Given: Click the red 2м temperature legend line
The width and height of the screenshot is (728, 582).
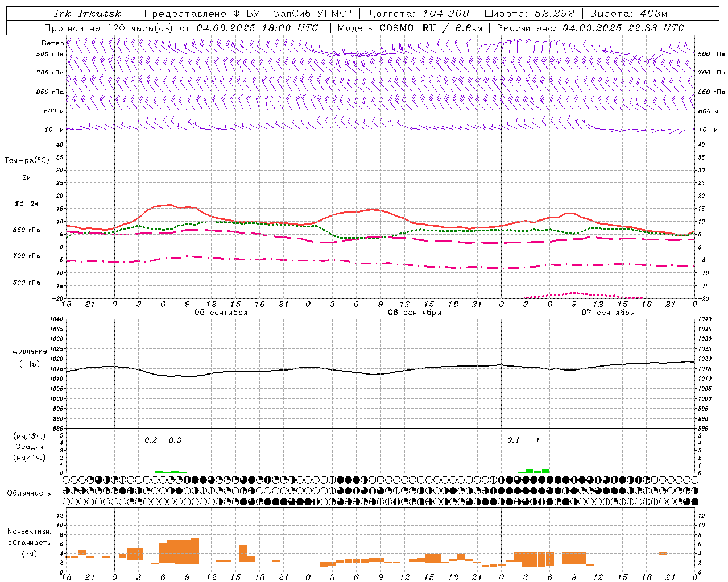Looking at the screenshot, I should 26,184.
